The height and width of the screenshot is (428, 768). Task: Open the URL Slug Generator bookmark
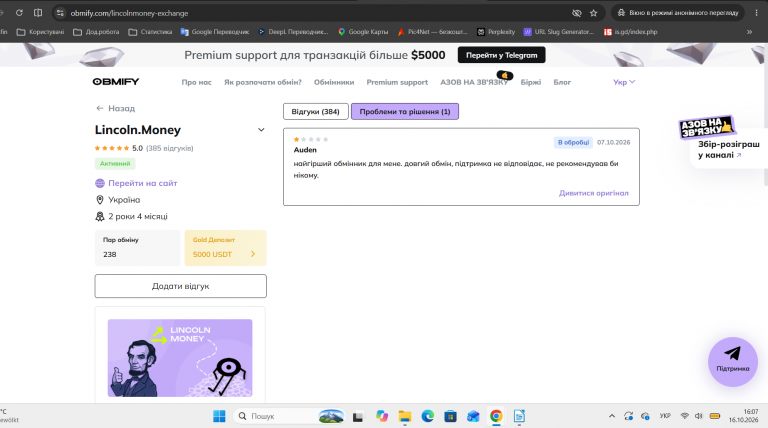point(558,32)
